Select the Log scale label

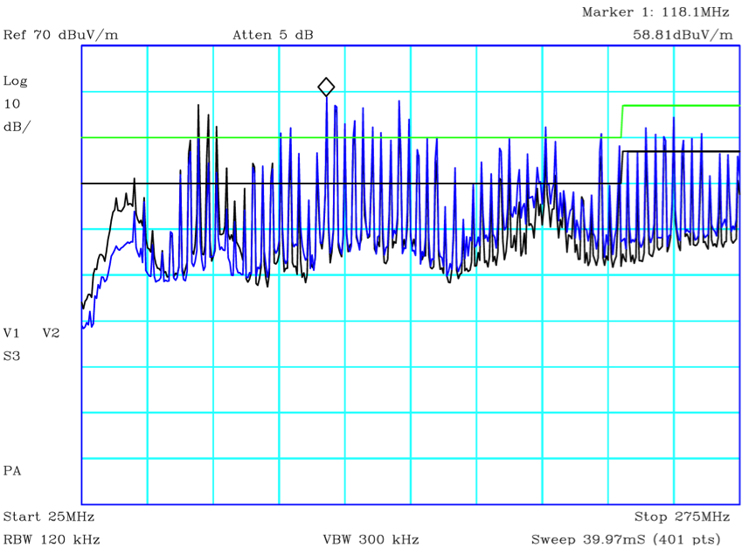[16, 81]
